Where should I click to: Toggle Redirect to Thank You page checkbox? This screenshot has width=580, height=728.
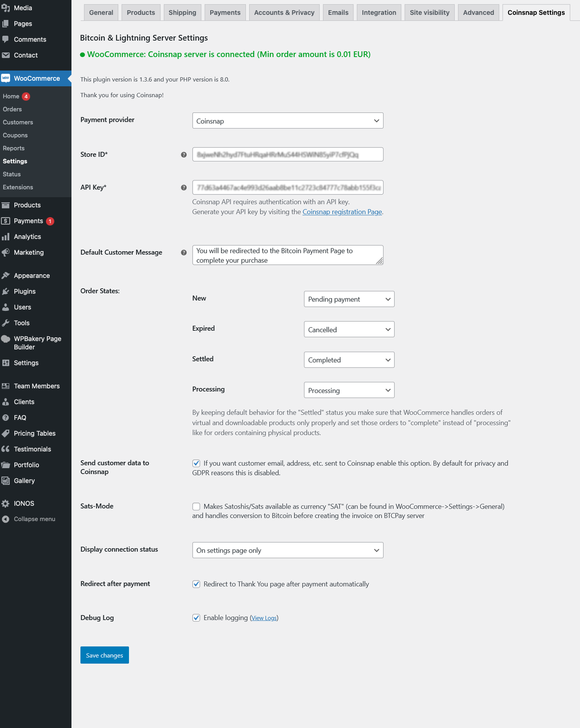tap(196, 584)
